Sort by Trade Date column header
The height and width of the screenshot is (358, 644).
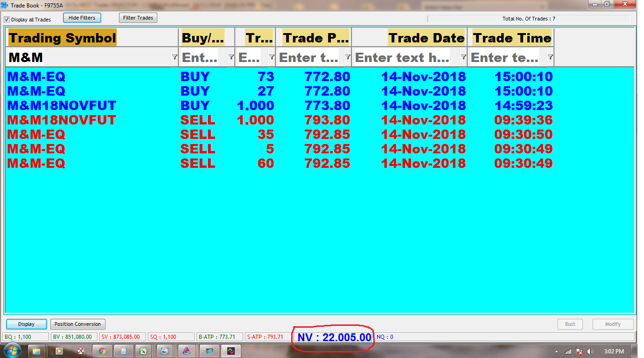pos(409,37)
